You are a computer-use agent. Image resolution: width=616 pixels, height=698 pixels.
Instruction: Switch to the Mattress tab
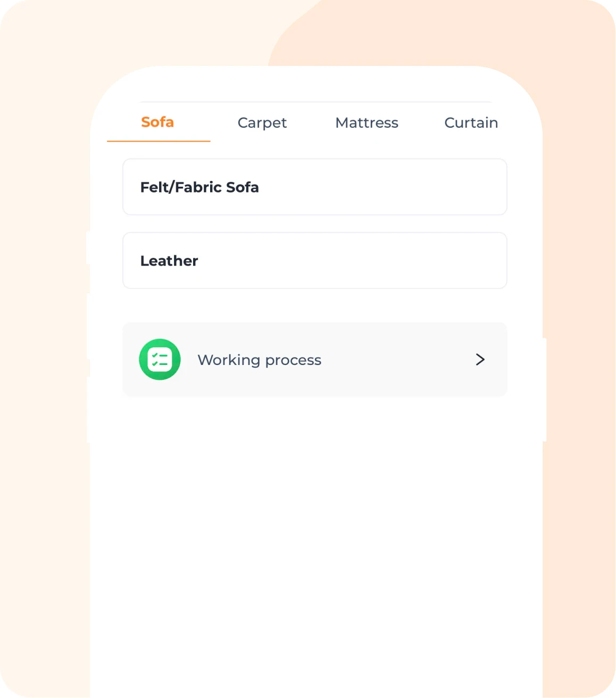click(x=367, y=123)
